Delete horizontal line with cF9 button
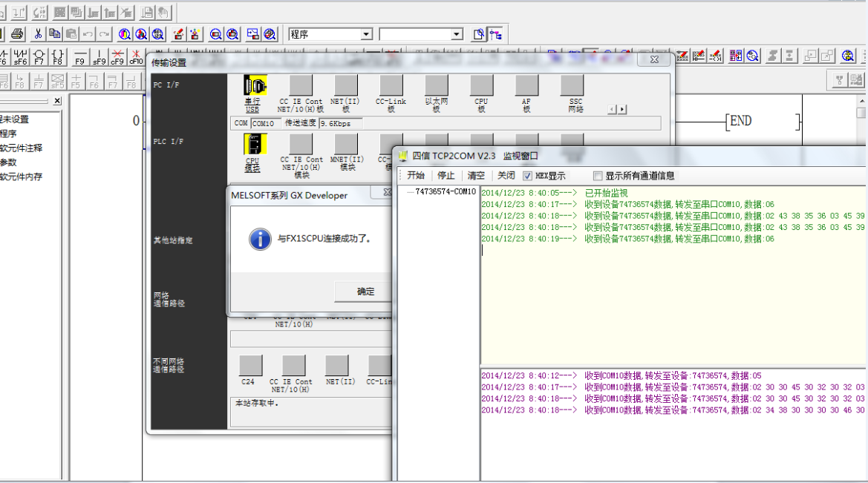This screenshot has height=483, width=868. (117, 57)
